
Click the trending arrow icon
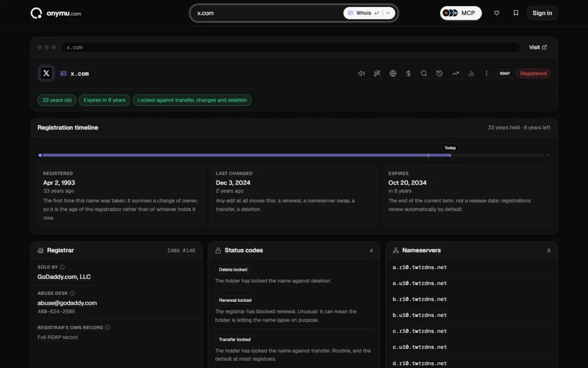[x=455, y=74]
